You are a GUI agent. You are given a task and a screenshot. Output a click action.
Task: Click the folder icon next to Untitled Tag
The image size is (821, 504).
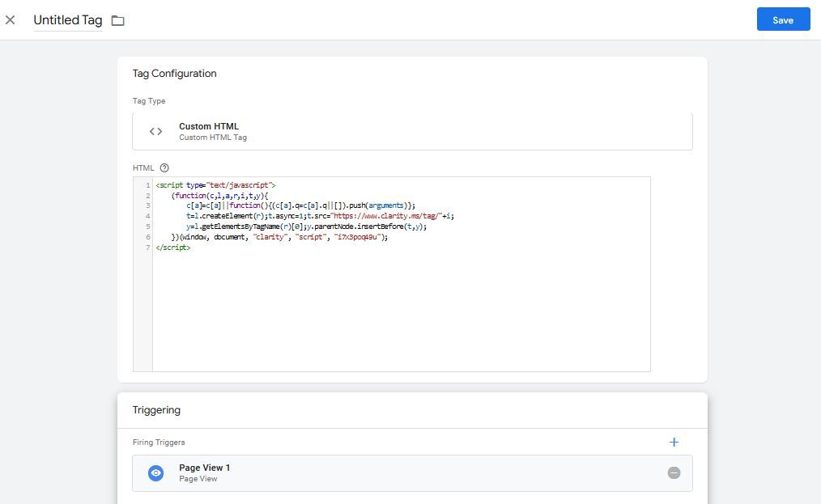[118, 20]
